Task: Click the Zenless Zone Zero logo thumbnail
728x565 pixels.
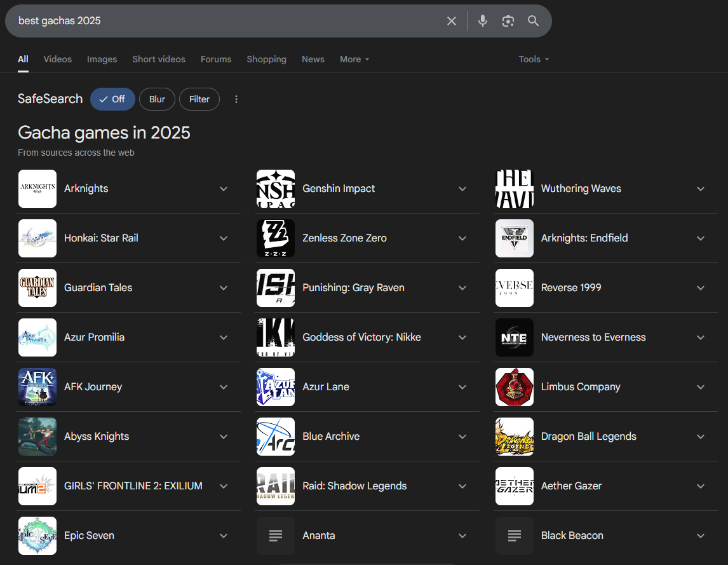Action: click(276, 238)
